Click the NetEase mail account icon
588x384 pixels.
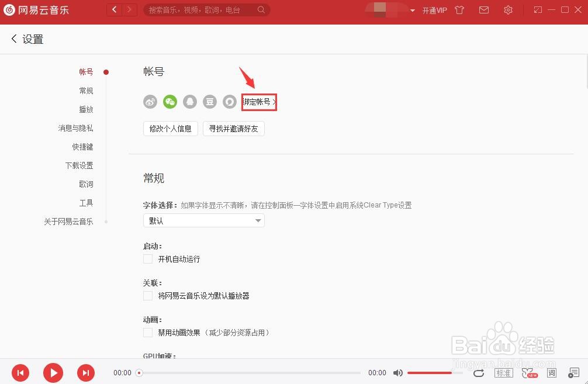pyautogui.click(x=230, y=102)
